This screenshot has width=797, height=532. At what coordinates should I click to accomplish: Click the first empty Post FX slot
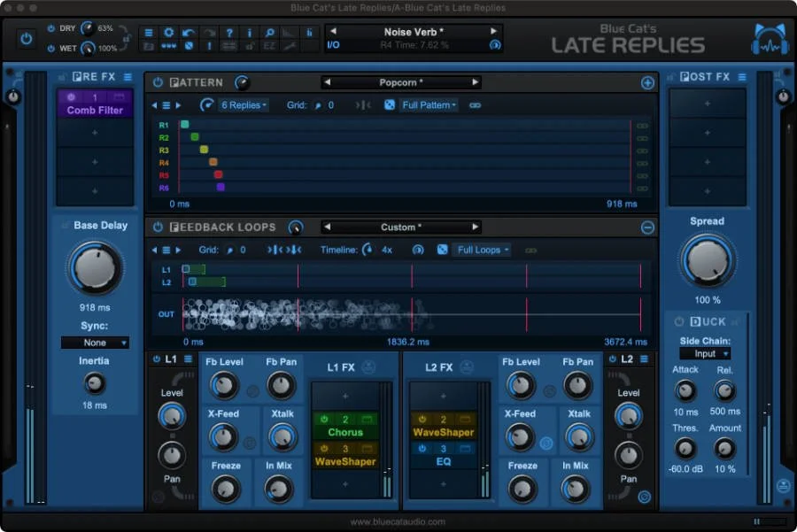point(707,104)
